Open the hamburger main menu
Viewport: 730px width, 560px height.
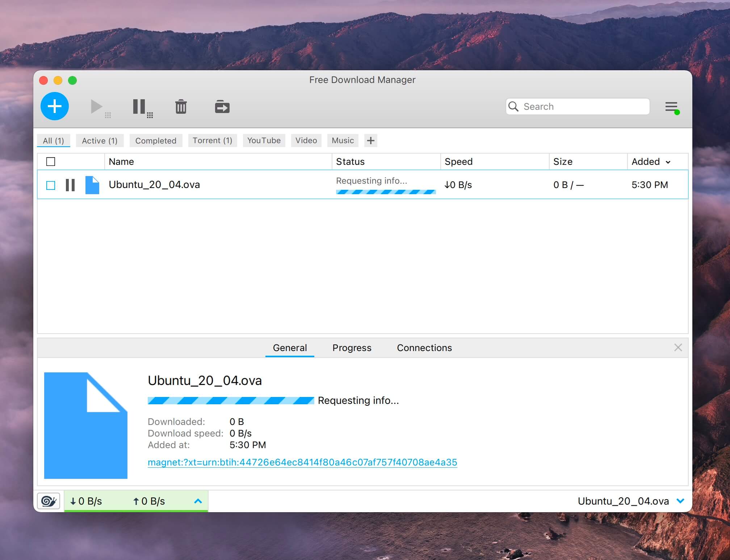click(x=672, y=107)
